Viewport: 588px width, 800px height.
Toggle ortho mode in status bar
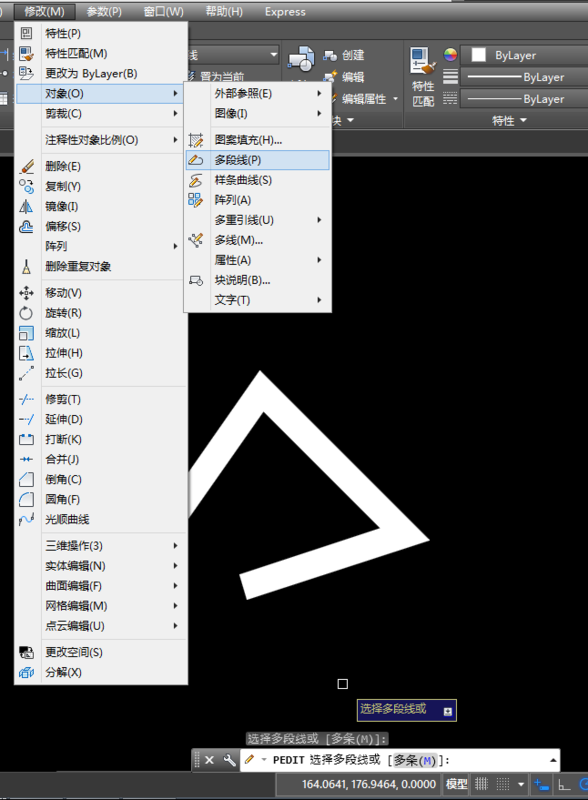[564, 784]
